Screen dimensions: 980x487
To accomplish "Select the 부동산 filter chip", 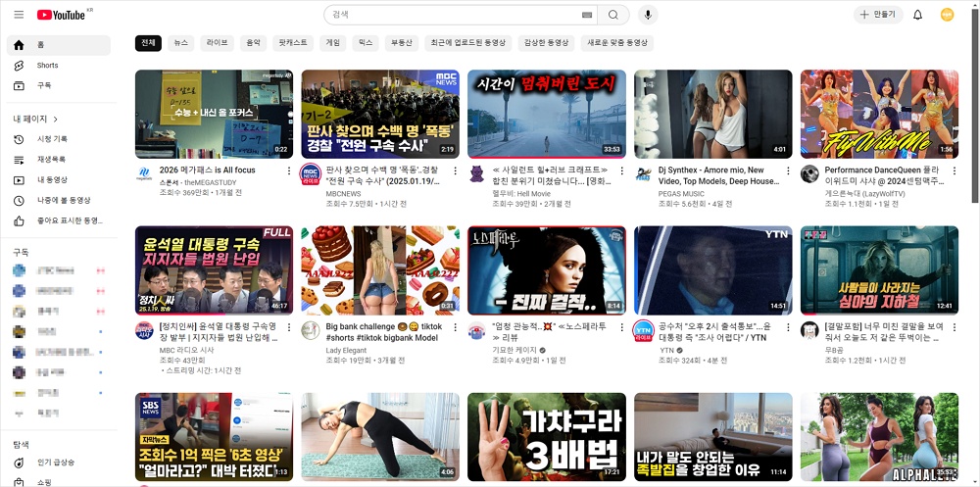I will pos(401,43).
